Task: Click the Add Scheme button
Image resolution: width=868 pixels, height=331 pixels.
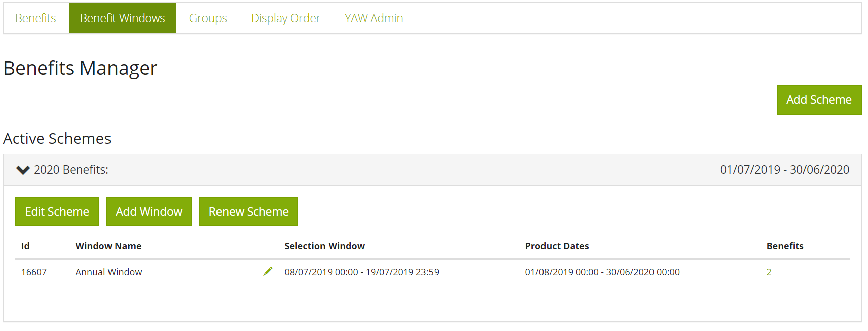Action: tap(818, 99)
